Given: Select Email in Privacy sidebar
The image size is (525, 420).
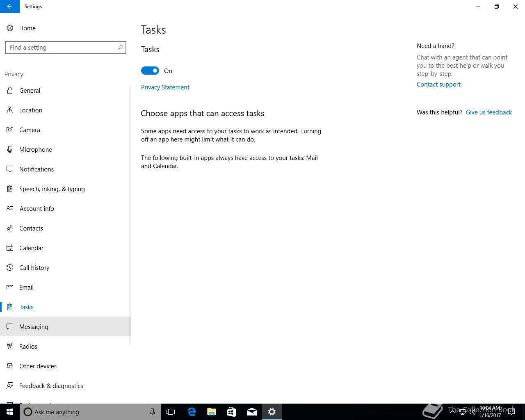Looking at the screenshot, I should pos(66,287).
